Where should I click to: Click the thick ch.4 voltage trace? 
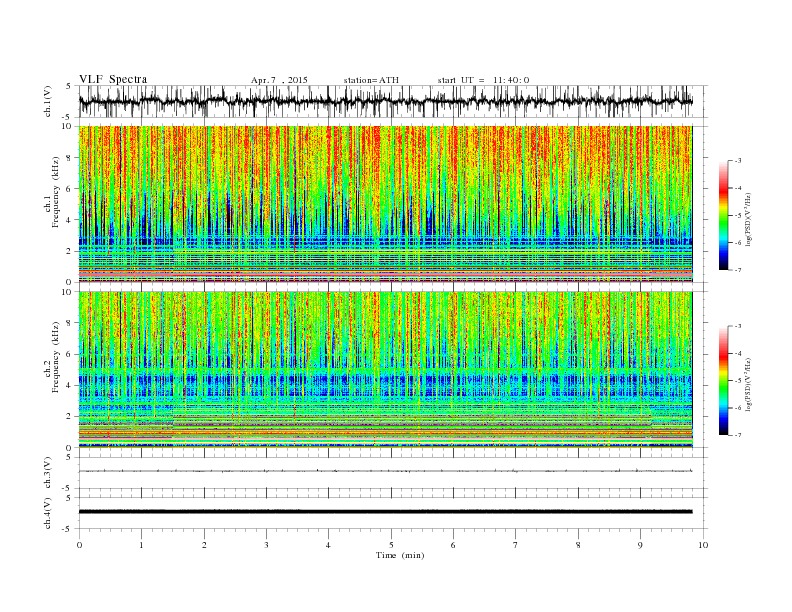click(385, 512)
